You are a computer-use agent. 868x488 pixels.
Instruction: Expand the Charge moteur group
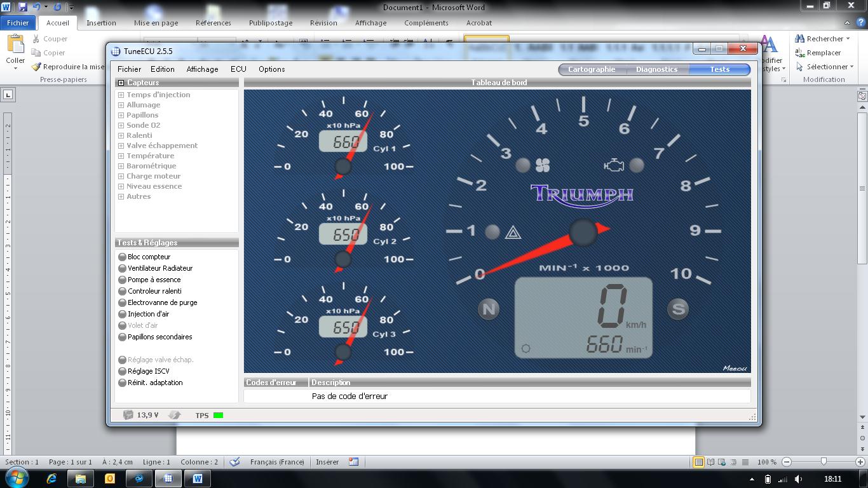click(x=121, y=176)
